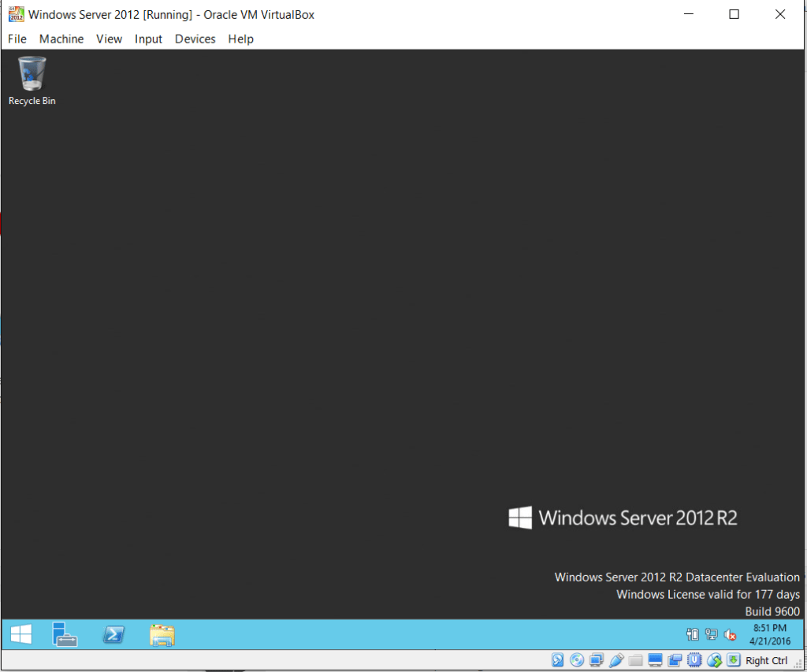
Task: Click the hard disk activity status icon
Action: click(558, 660)
